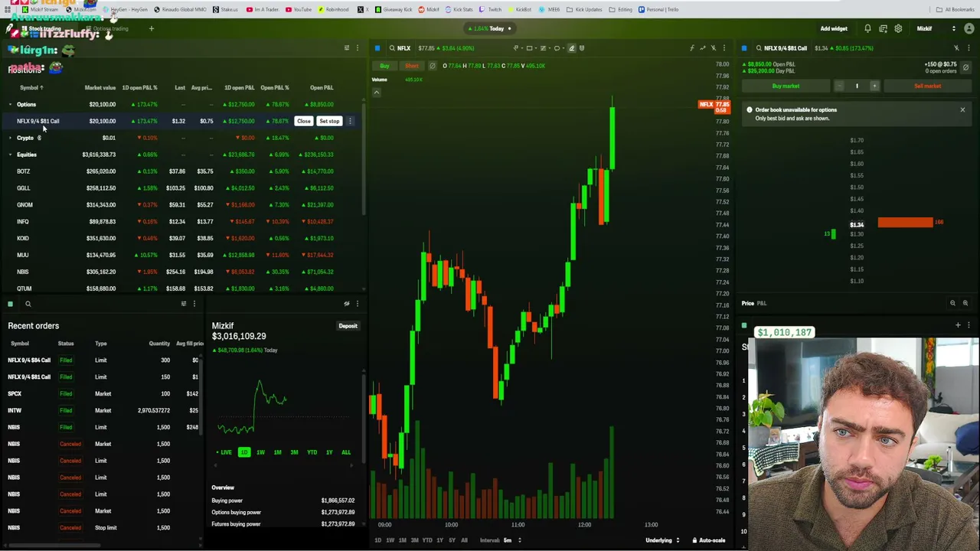Toggle hide balances eye in account widget

coord(346,304)
